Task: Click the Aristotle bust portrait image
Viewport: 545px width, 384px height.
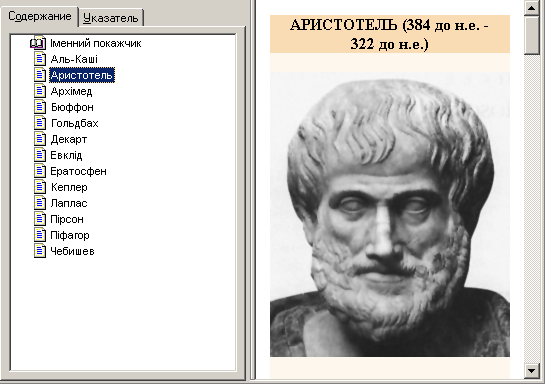Action: (390, 214)
